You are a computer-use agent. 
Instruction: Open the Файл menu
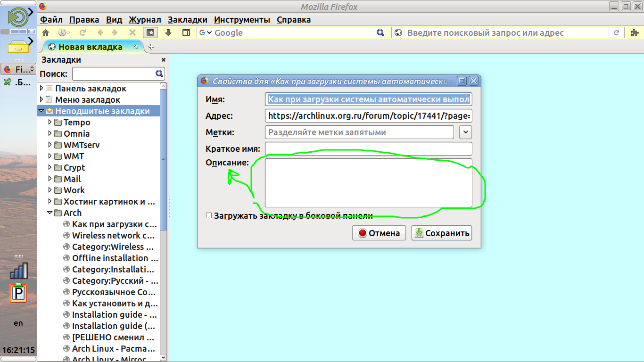(51, 20)
